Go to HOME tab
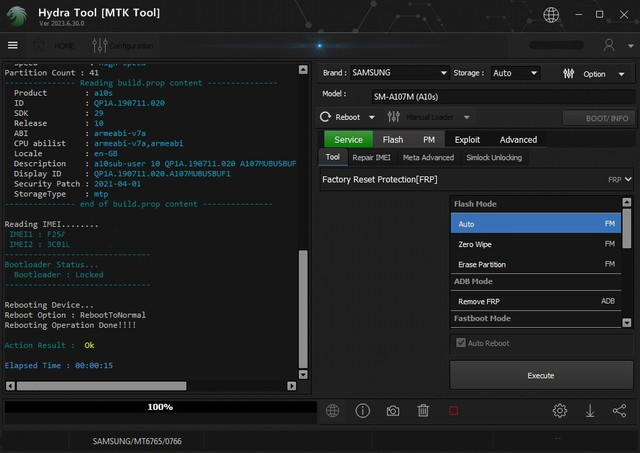640x453 pixels. (x=54, y=45)
